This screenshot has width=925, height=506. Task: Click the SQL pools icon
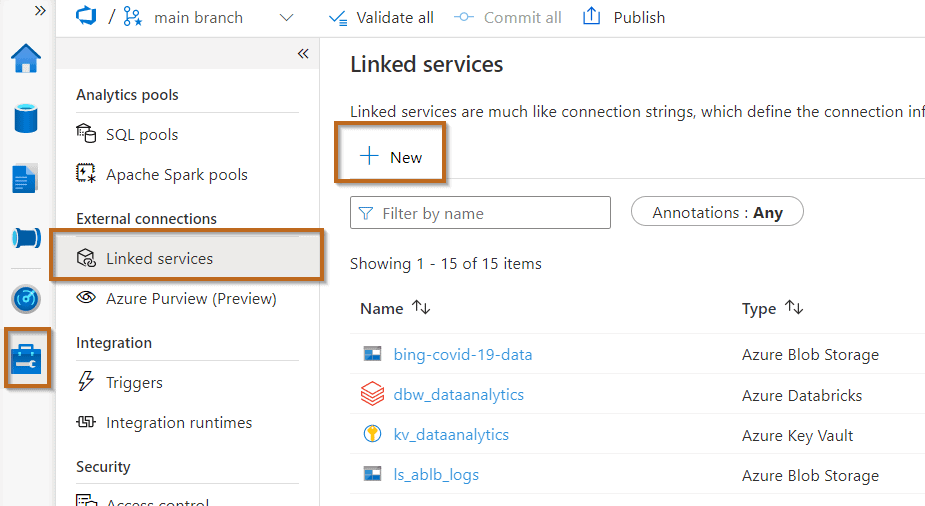coord(86,133)
